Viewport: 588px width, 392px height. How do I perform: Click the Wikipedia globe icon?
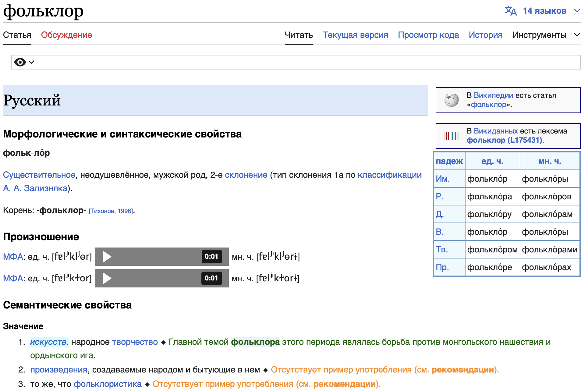451,100
